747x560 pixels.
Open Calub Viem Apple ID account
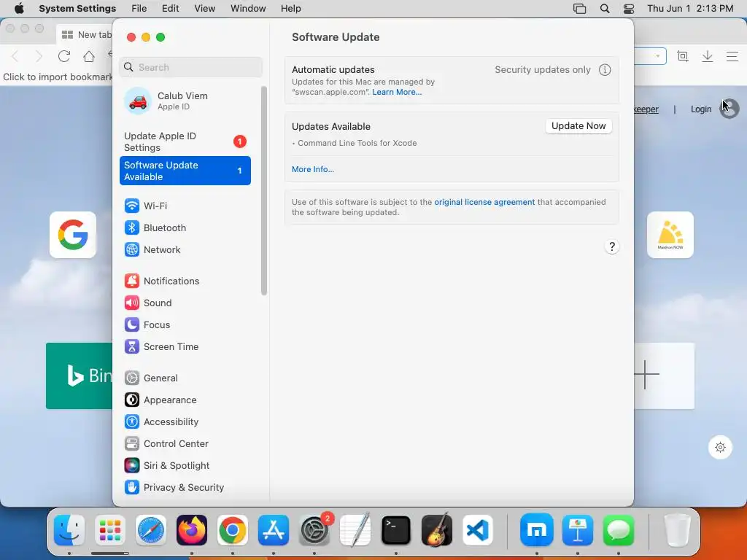coord(185,101)
